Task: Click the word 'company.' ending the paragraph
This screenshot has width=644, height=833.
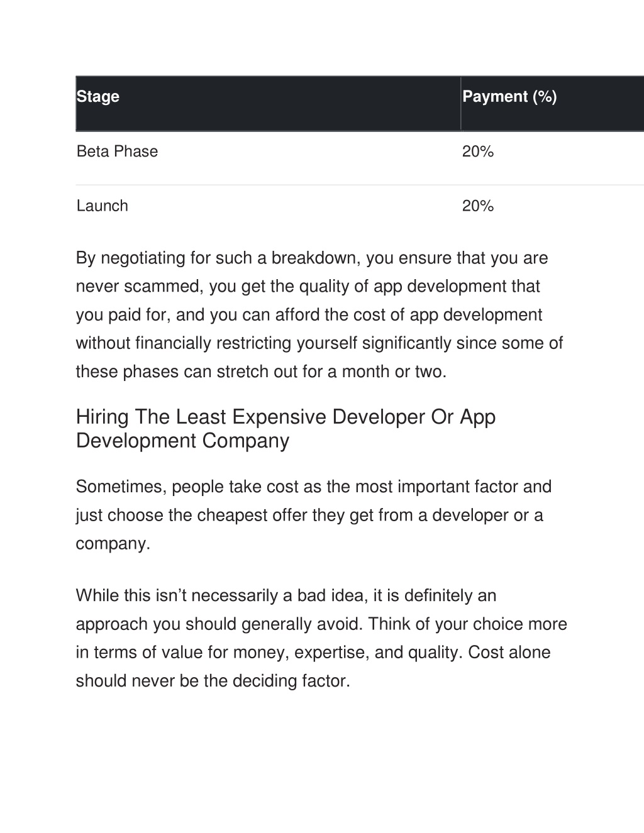Action: tap(113, 544)
